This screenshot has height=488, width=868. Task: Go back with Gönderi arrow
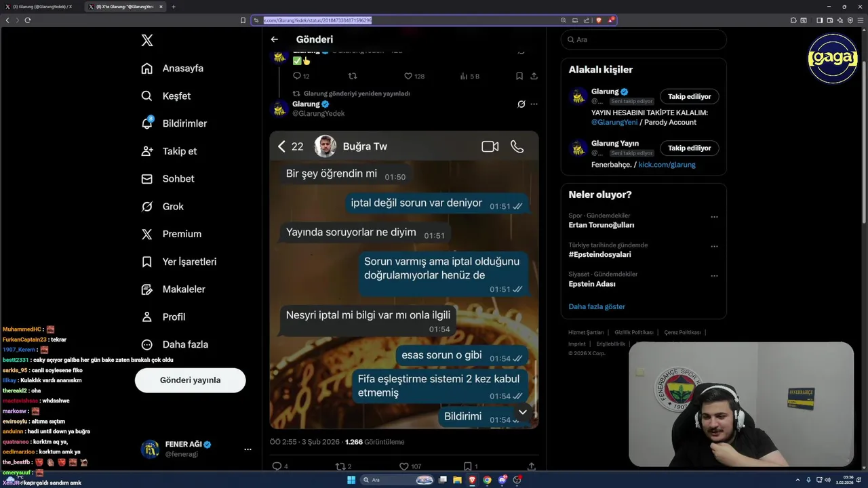pyautogui.click(x=275, y=39)
